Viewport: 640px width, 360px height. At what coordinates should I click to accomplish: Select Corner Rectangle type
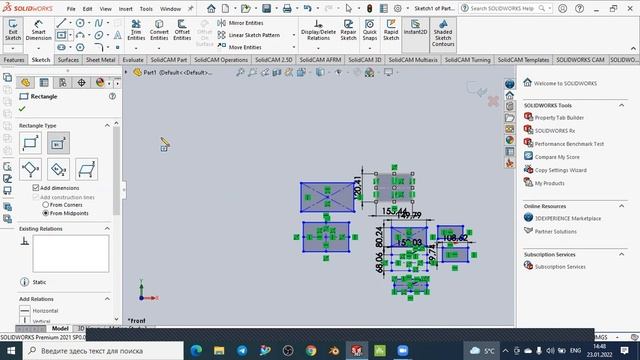pyautogui.click(x=30, y=143)
